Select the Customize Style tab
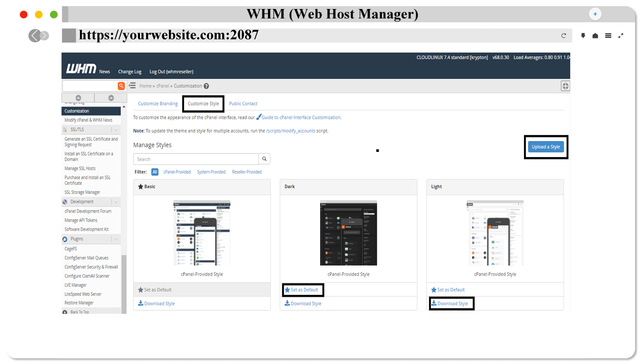Screen dimensions: 644x364 point(203,104)
